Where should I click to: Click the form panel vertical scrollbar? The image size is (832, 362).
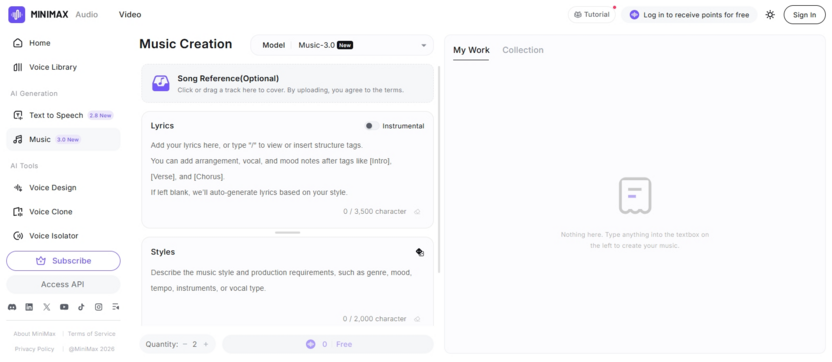(x=439, y=169)
